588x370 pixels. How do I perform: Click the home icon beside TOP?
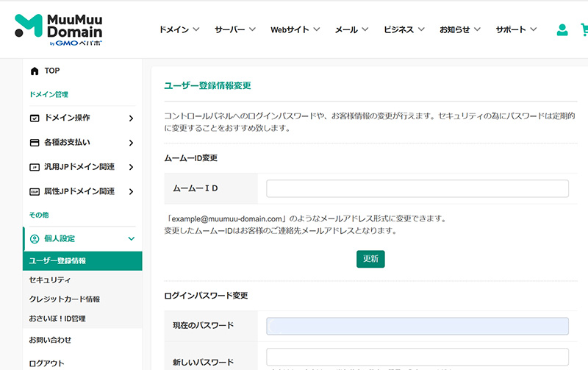(34, 71)
